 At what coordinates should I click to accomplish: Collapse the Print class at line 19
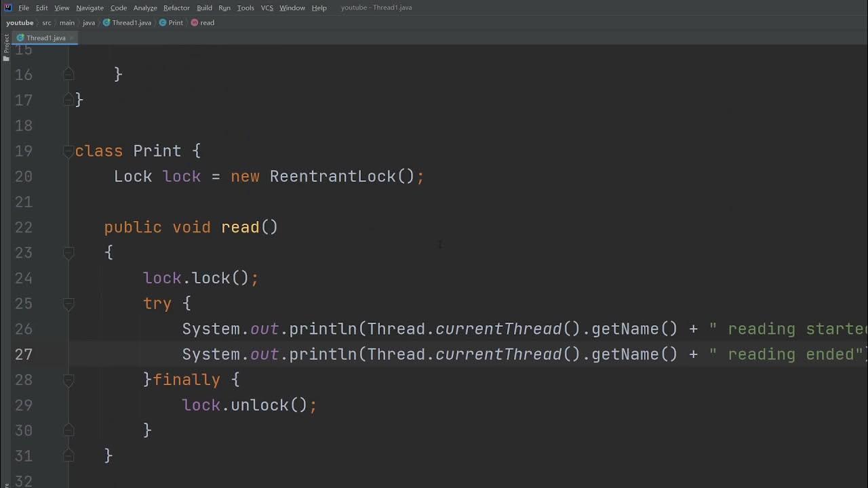(68, 150)
